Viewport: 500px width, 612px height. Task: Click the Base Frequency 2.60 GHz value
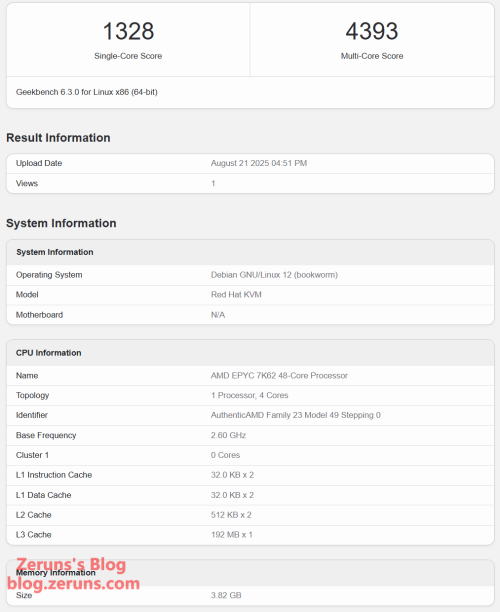click(228, 435)
